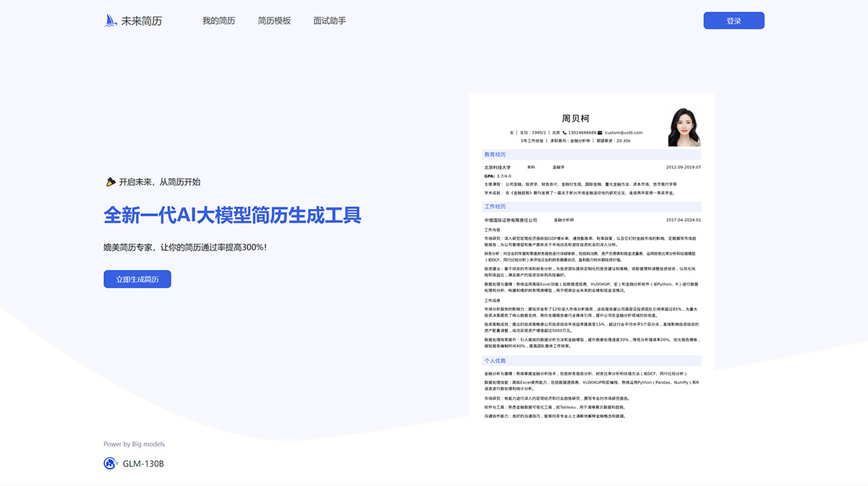
Task: Click the Power by Big models text
Action: pos(134,443)
